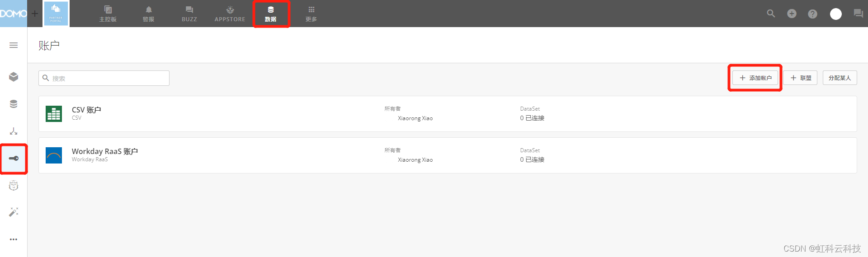The width and height of the screenshot is (868, 257).
Task: Open the DataSets database stack sidebar icon
Action: tap(14, 104)
